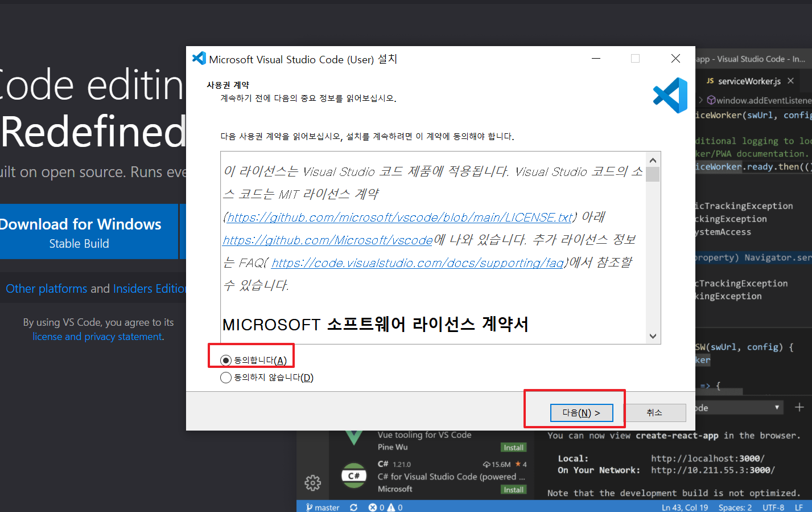Click the Microsoft publisher name under C#
Screen dimensions: 812x512
click(x=395, y=489)
